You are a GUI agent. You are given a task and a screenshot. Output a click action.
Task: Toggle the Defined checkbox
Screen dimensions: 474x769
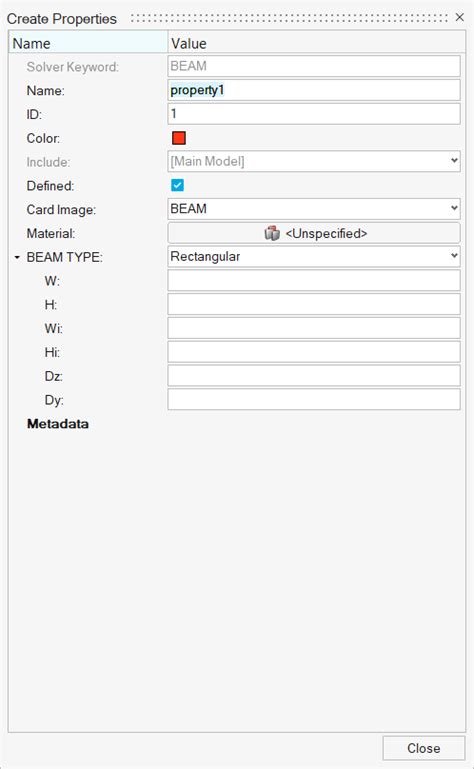[x=178, y=185]
